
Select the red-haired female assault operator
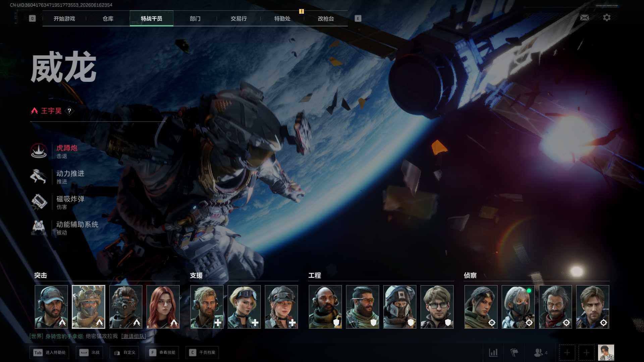(163, 307)
